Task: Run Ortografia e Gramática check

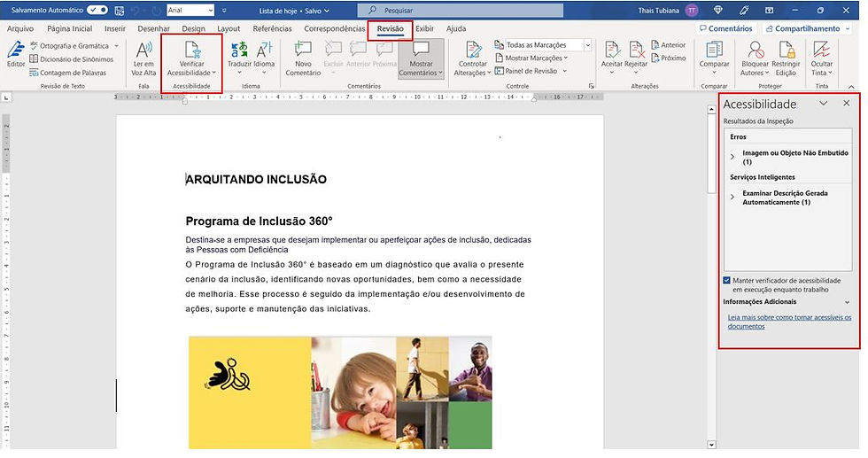Action: click(x=74, y=46)
